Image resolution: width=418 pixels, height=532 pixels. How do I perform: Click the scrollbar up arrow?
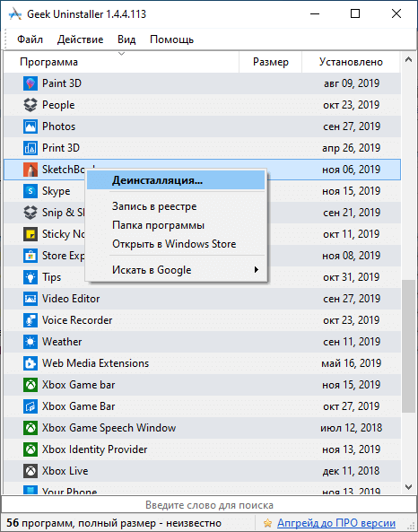(x=408, y=59)
